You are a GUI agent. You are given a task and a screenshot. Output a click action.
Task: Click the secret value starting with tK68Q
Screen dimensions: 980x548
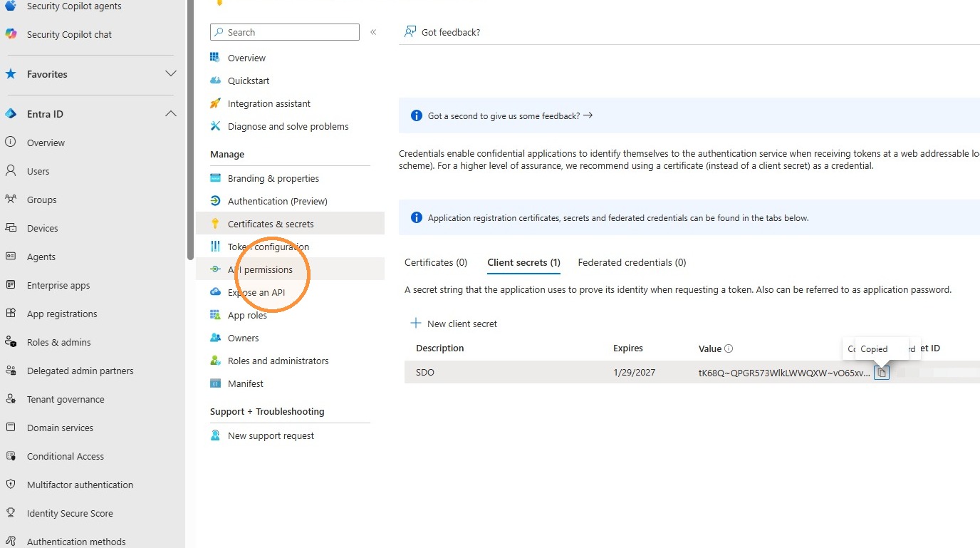point(784,373)
